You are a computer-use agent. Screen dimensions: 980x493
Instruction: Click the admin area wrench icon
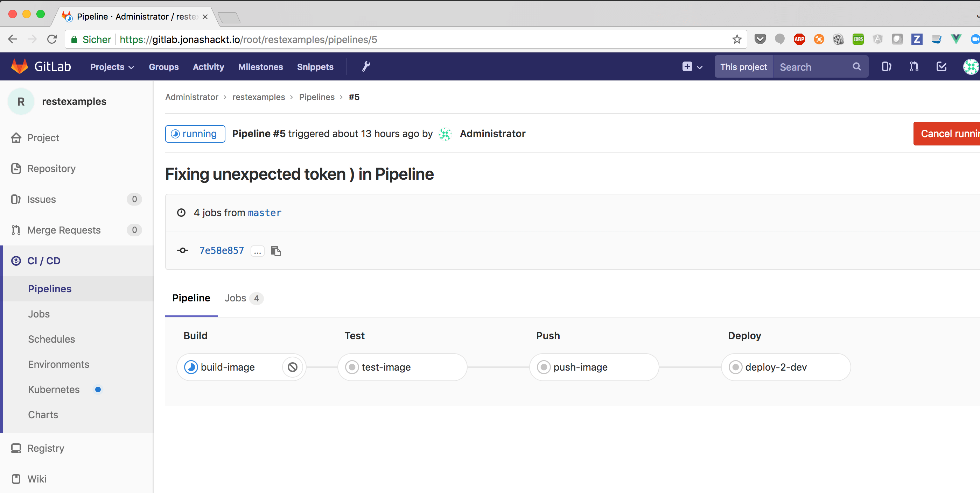(x=366, y=66)
